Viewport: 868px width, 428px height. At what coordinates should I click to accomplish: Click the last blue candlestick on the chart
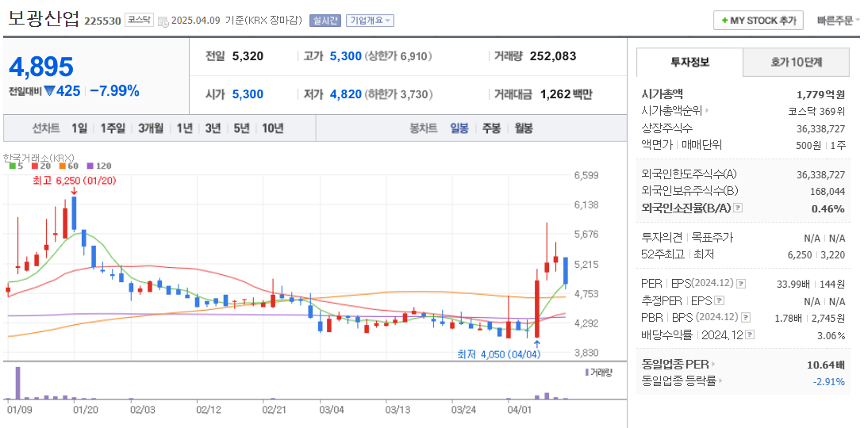pos(565,272)
